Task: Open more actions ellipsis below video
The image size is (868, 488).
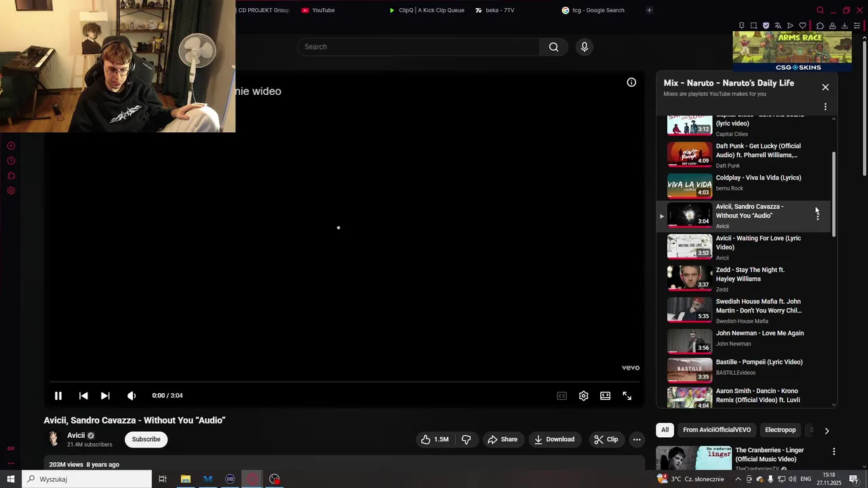Action: [x=637, y=439]
